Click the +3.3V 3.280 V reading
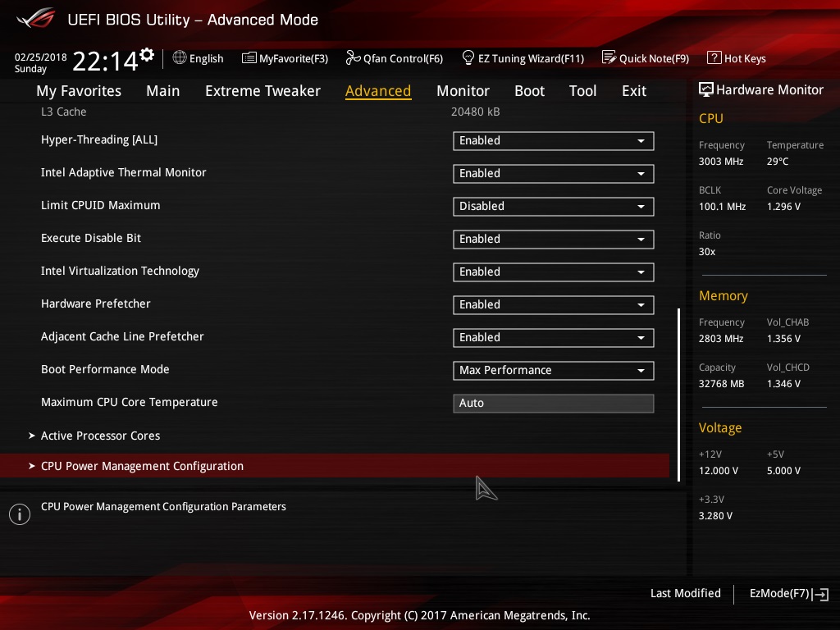This screenshot has height=630, width=840. [715, 515]
